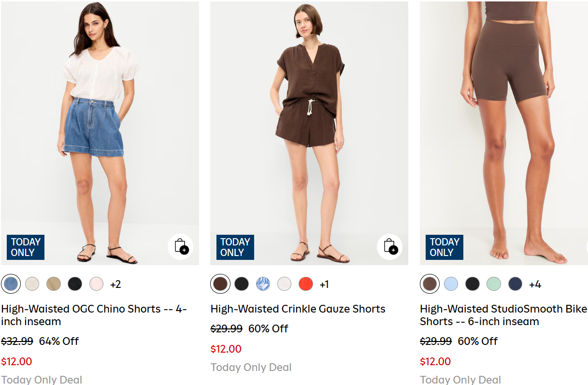This screenshot has height=385, width=588.
Task: Select the brown swatch on Crinkle Gauze Shorts
Action: tap(220, 284)
